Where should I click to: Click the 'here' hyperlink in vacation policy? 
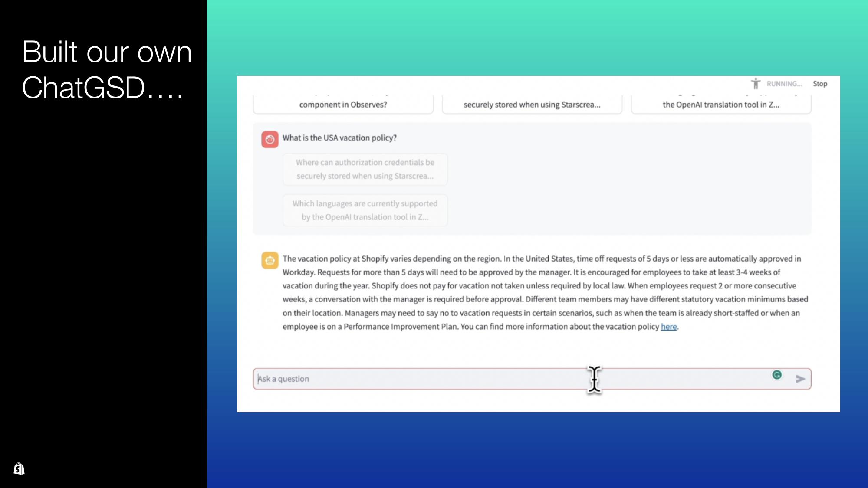(669, 327)
